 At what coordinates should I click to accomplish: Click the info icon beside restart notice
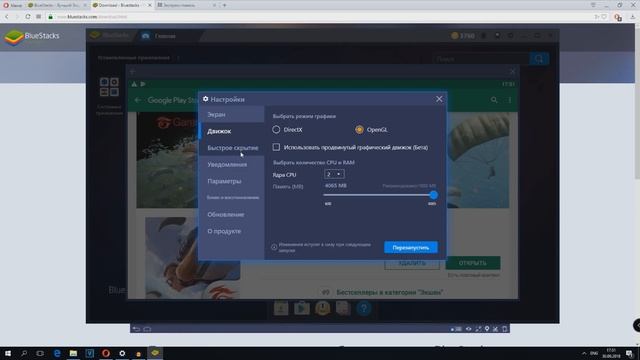point(274,247)
